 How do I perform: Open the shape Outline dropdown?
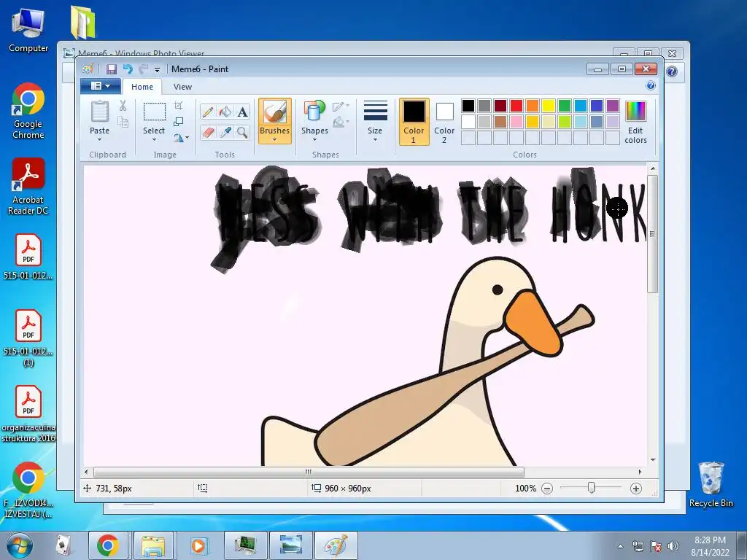341,106
